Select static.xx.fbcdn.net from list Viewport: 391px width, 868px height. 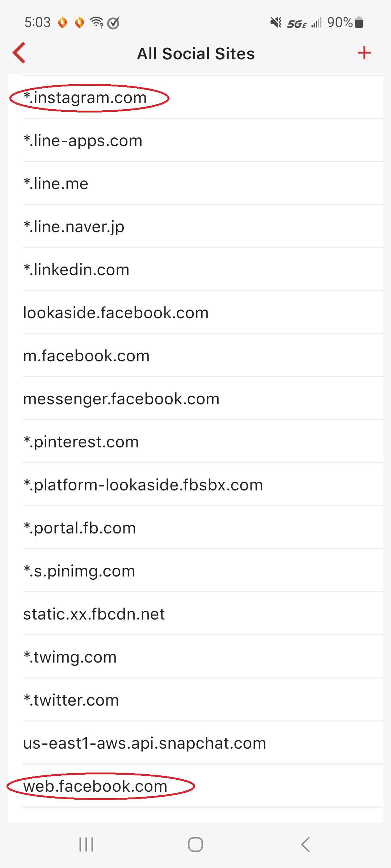94,614
